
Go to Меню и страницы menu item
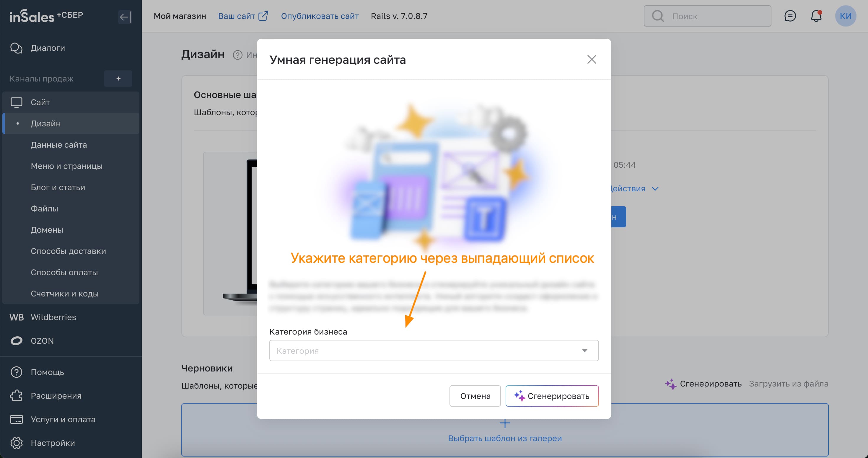click(x=66, y=166)
